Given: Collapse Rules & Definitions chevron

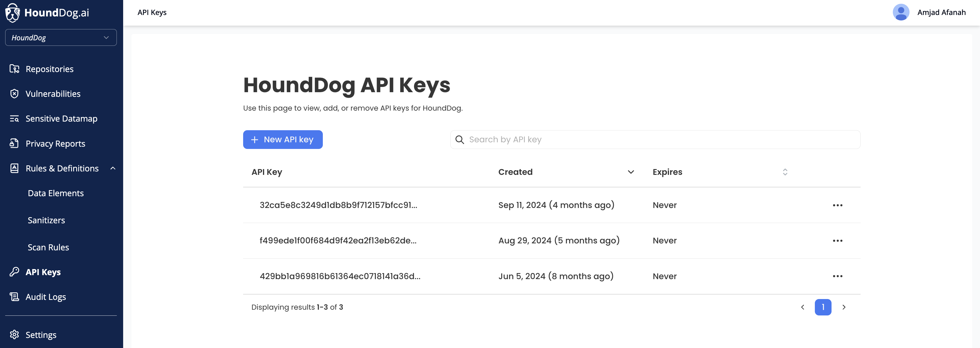Looking at the screenshot, I should pos(113,168).
